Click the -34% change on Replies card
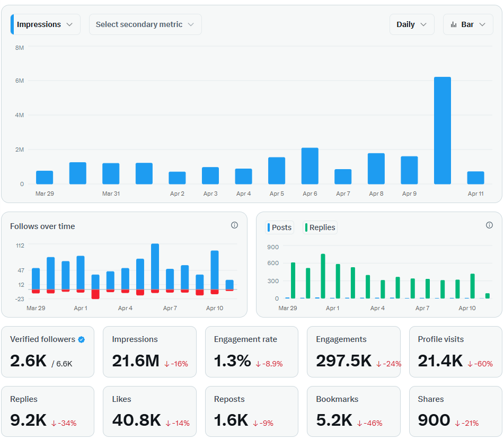 coord(64,423)
